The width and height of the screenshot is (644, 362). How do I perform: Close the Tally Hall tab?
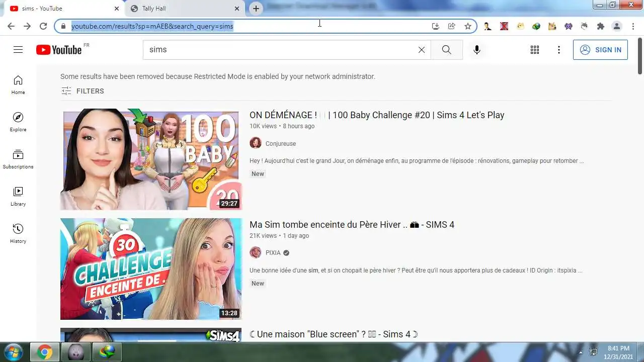[x=237, y=9]
